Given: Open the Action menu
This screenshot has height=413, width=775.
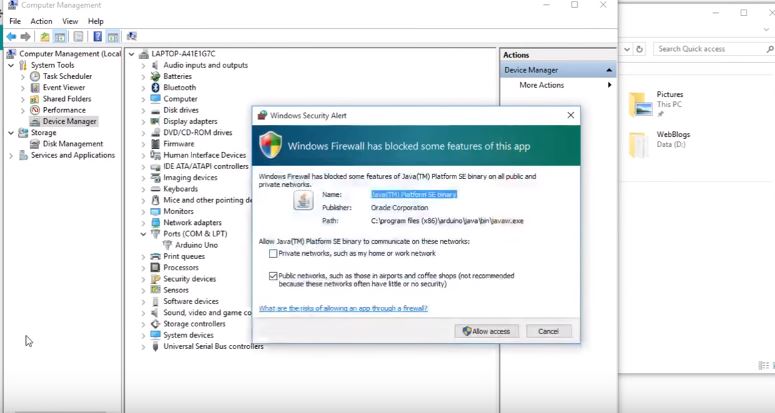Looking at the screenshot, I should pyautogui.click(x=41, y=21).
